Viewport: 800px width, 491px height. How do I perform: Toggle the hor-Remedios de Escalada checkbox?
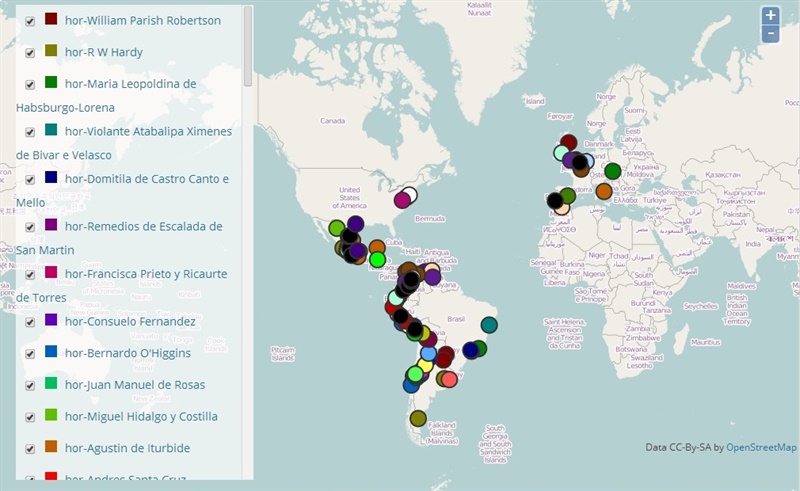30,227
